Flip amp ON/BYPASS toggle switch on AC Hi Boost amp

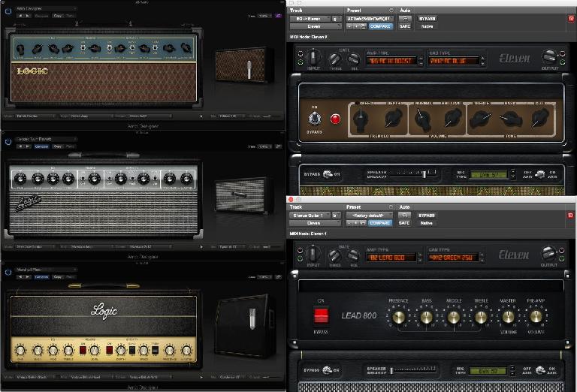[314, 119]
